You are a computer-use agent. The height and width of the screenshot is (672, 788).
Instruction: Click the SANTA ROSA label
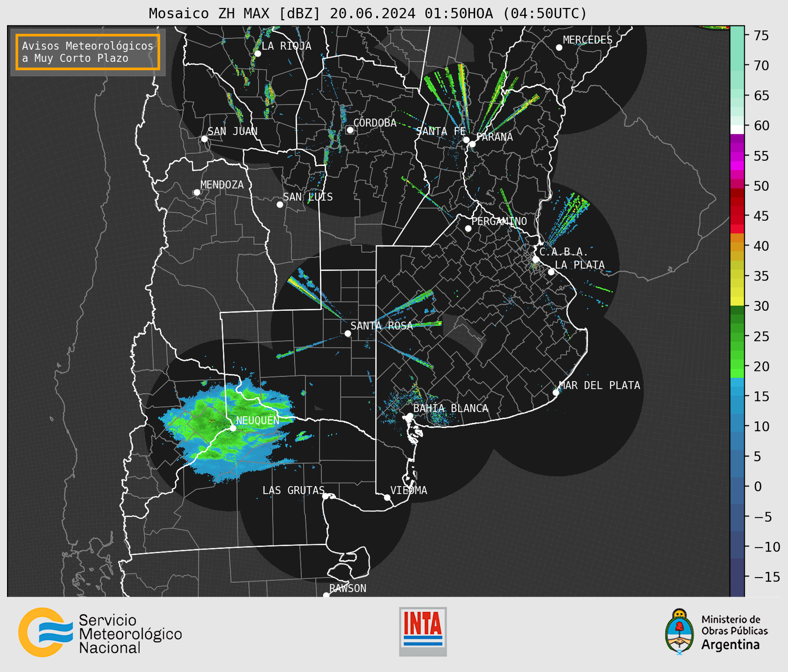point(382,326)
